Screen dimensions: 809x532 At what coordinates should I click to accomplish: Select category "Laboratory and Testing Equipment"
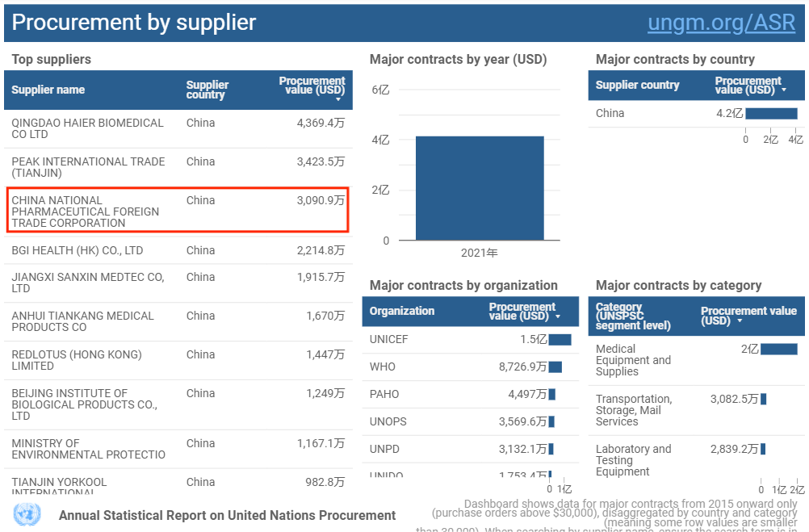634,460
